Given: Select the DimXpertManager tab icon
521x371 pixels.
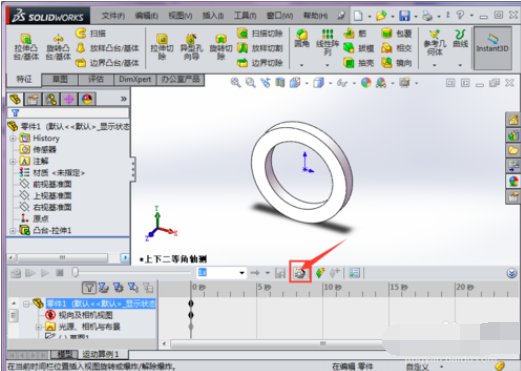Looking at the screenshot, I should click(69, 99).
